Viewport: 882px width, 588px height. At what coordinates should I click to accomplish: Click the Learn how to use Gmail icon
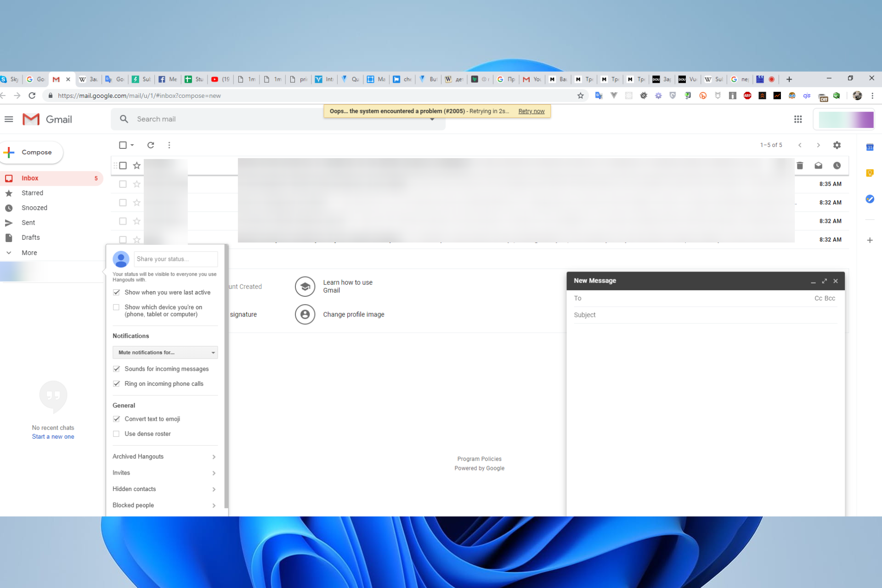(305, 287)
